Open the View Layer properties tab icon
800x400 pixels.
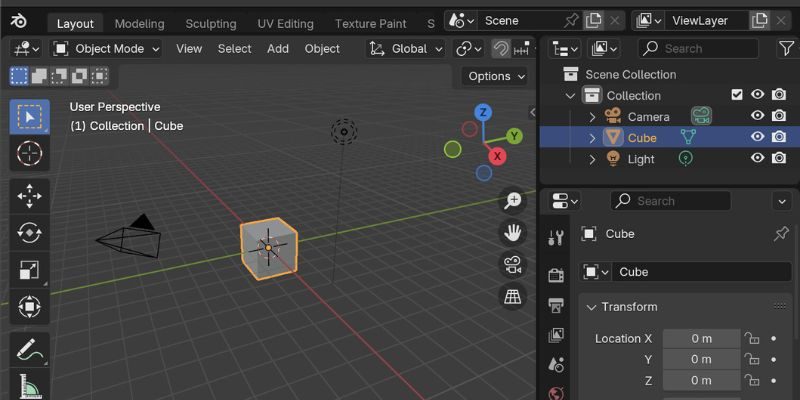(x=556, y=335)
